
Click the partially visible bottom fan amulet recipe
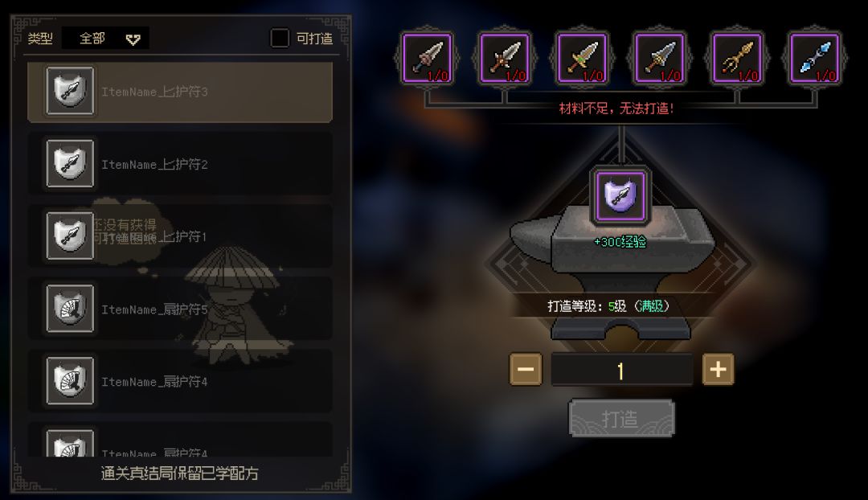(x=180, y=441)
